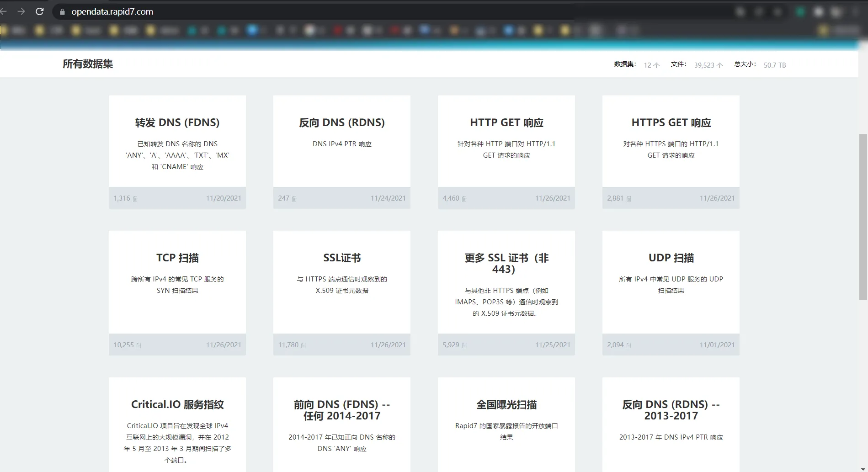Click file icon next to 4,460 count
This screenshot has width=868, height=472.
(x=464, y=199)
